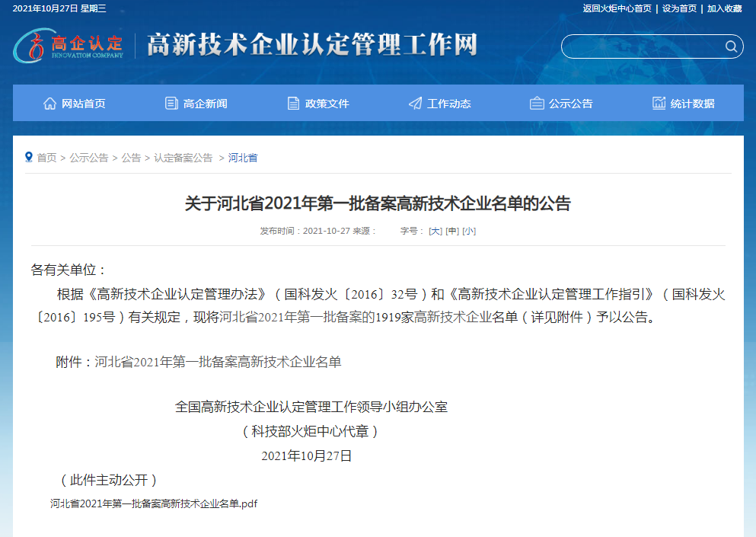The height and width of the screenshot is (537, 756).
Task: Click the news icon beside 高企新闻
Action: (x=171, y=104)
